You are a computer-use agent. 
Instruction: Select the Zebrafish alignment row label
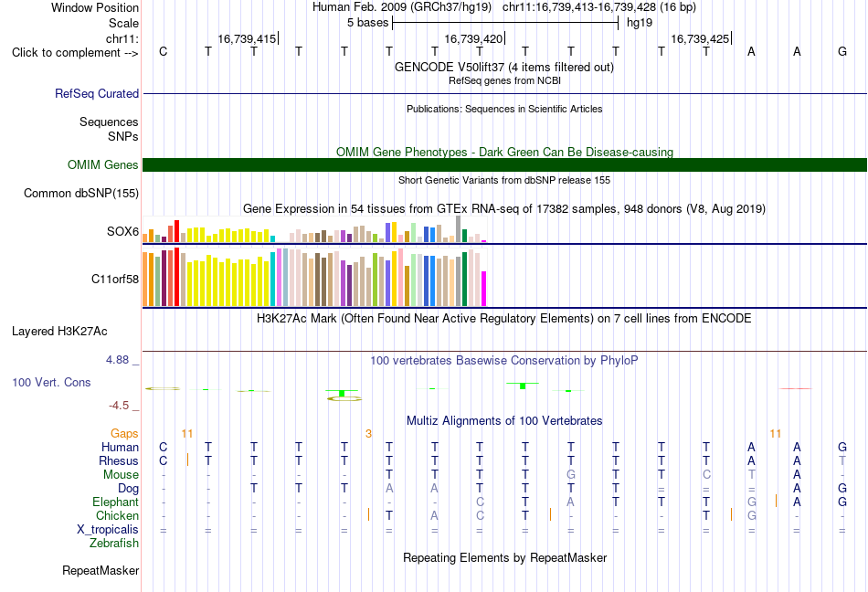click(114, 544)
